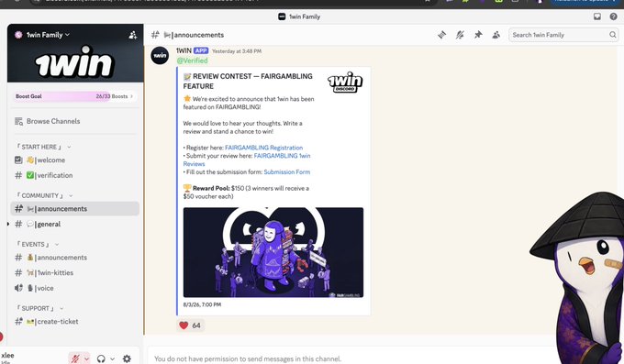
Task: Collapse the EVENTS category
Action: click(x=38, y=244)
